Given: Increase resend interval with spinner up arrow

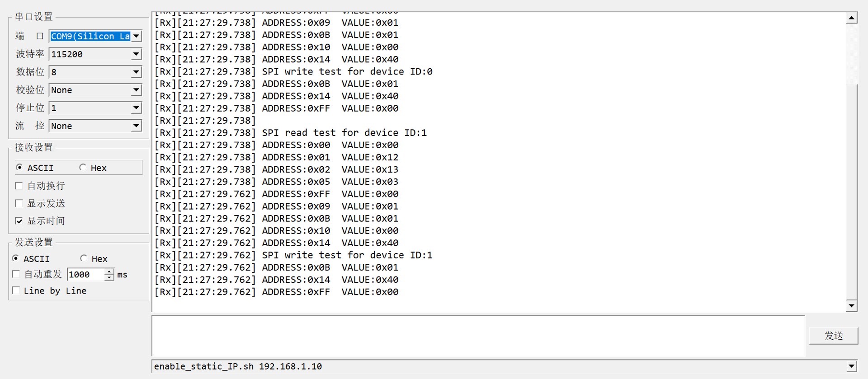Looking at the screenshot, I should click(x=109, y=271).
